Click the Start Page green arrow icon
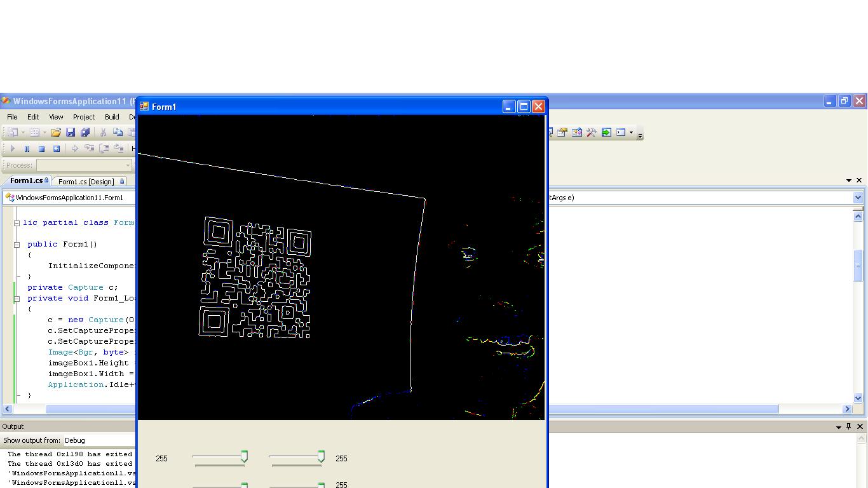The image size is (868, 488). pyautogui.click(x=606, y=132)
